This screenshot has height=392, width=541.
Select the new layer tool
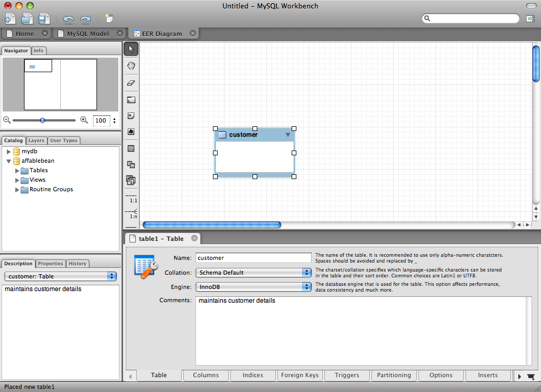(131, 99)
